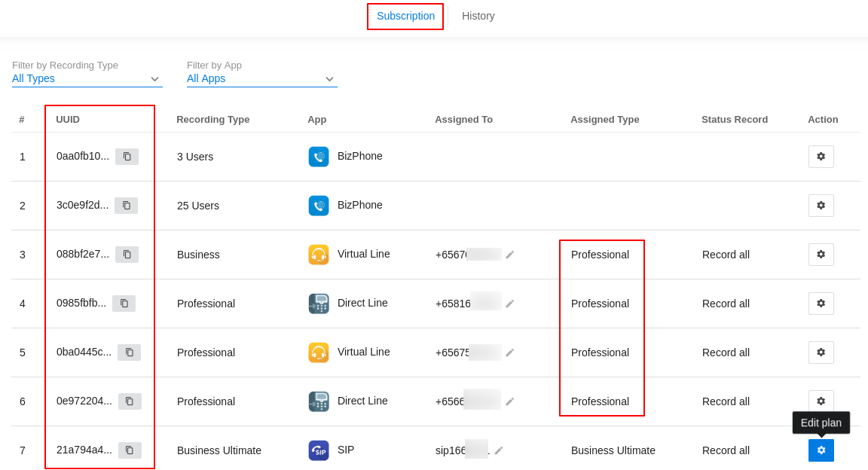This screenshot has height=470, width=868.
Task: Open the Filter by App dropdown
Action: (262, 78)
